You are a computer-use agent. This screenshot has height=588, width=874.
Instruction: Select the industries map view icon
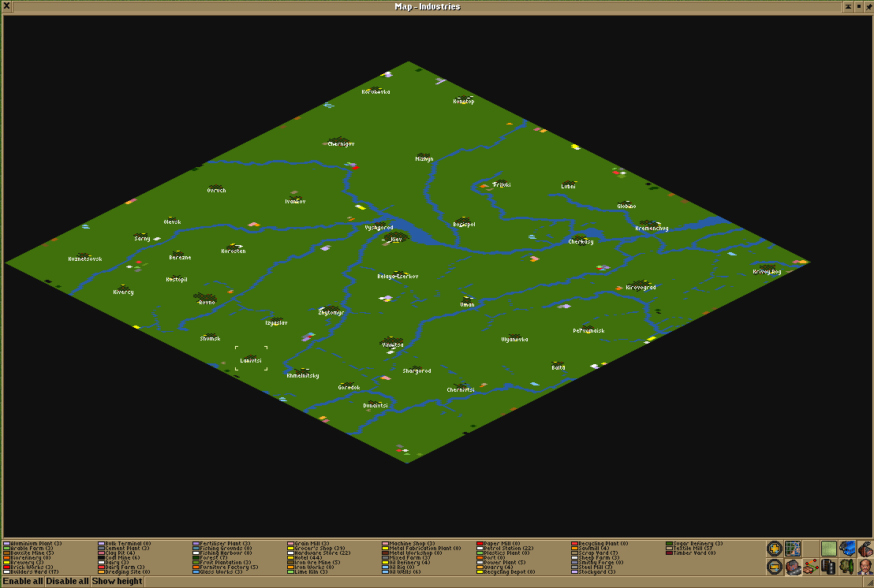coord(865,549)
